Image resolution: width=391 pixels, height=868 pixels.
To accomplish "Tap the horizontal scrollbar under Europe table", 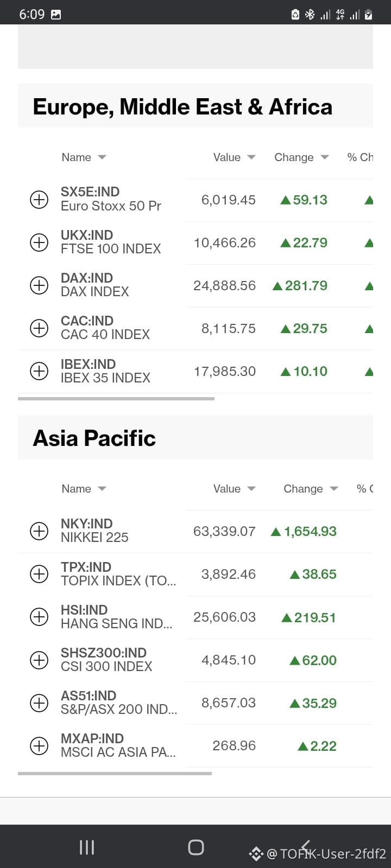I will click(x=116, y=399).
